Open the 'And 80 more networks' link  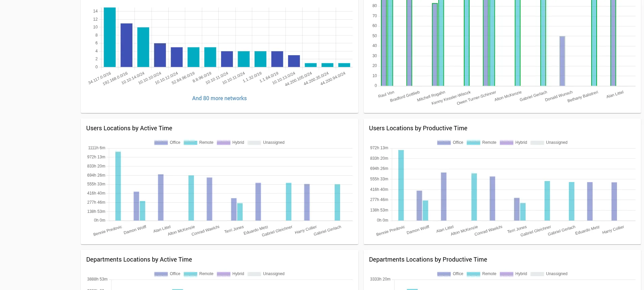(x=219, y=98)
